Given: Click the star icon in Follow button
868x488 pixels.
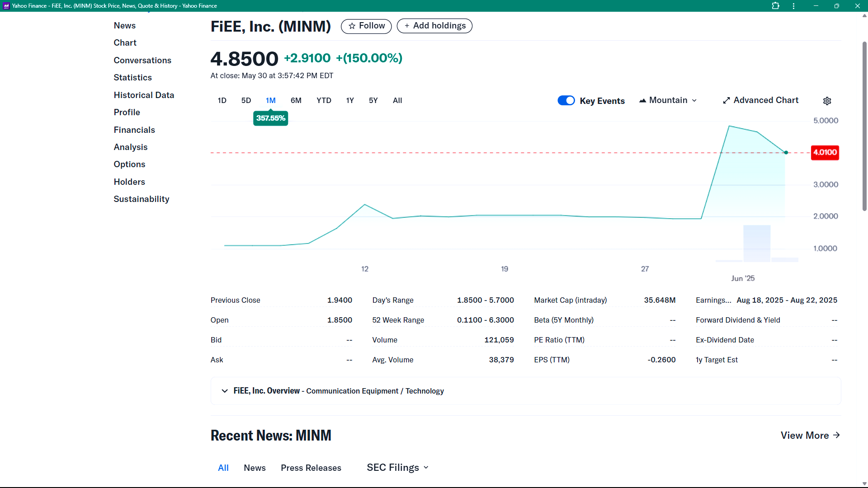Looking at the screenshot, I should coord(352,26).
